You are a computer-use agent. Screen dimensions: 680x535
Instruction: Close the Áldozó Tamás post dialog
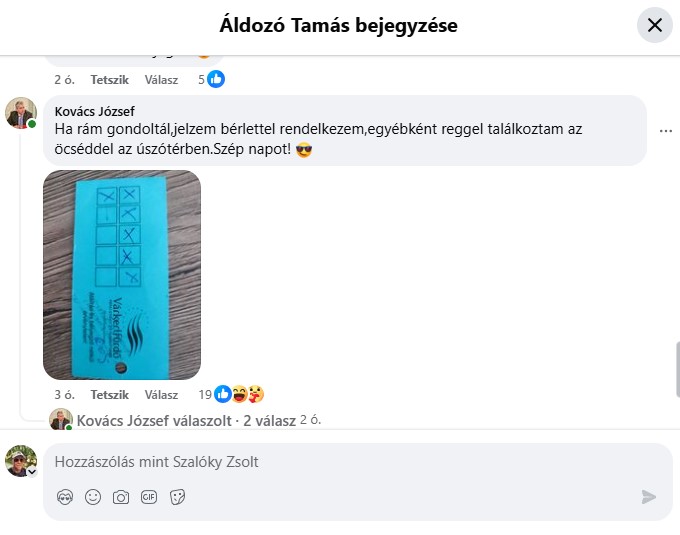click(654, 25)
